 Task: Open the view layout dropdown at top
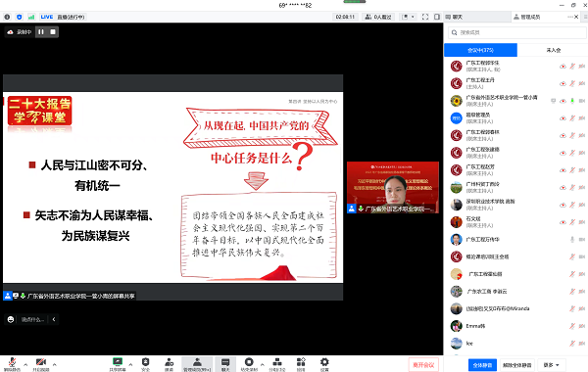(x=408, y=17)
